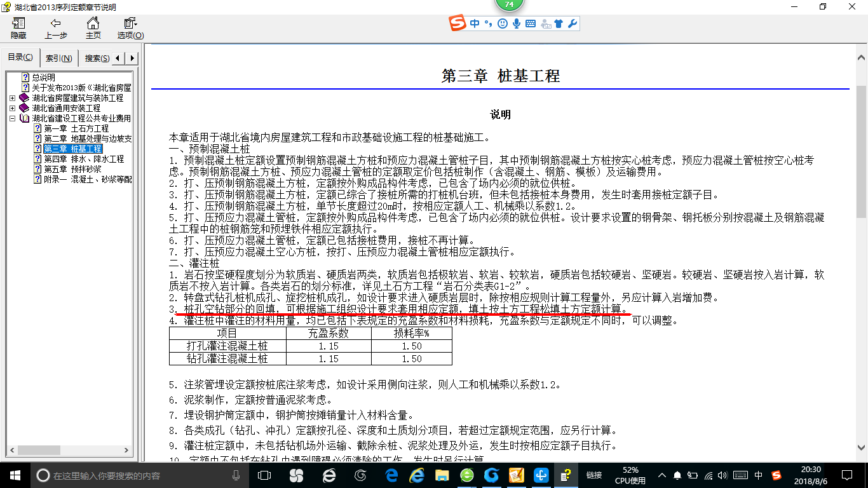
Task: Open the 总说明 topic
Action: (44, 78)
